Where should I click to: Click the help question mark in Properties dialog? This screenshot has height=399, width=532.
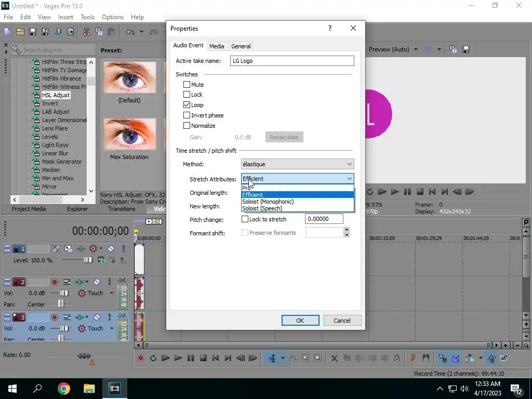click(330, 28)
